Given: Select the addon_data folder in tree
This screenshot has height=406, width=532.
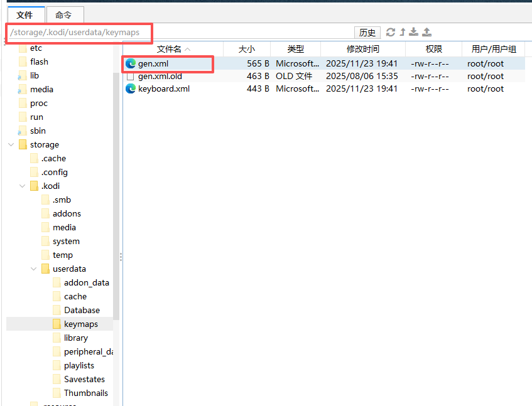Looking at the screenshot, I should tap(86, 282).
